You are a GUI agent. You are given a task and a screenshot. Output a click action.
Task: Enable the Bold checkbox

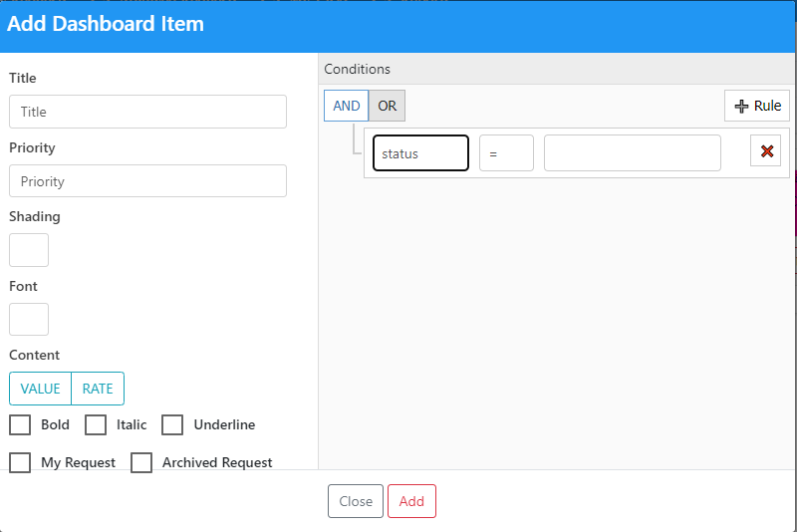[20, 425]
